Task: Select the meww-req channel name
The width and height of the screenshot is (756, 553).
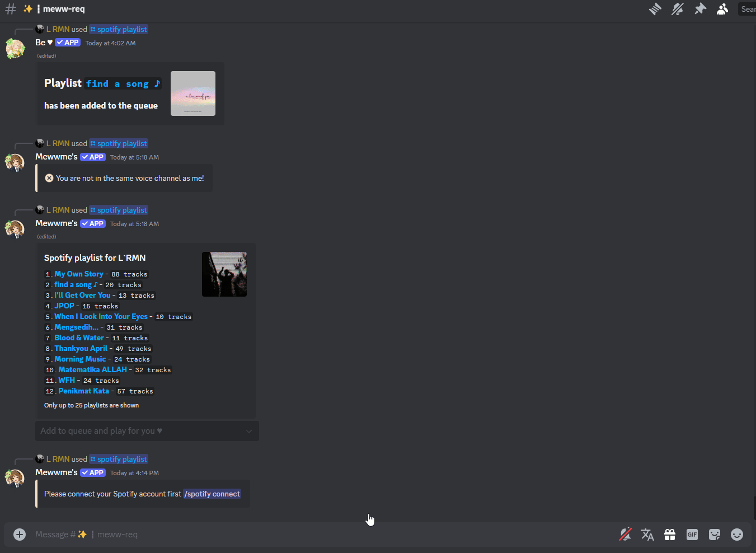Action: tap(63, 9)
